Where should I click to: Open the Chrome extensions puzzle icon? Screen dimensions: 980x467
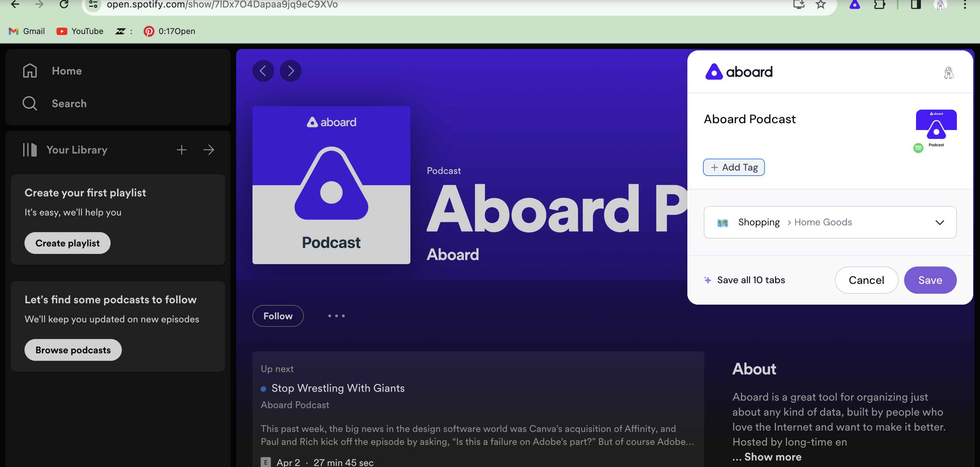click(x=879, y=4)
